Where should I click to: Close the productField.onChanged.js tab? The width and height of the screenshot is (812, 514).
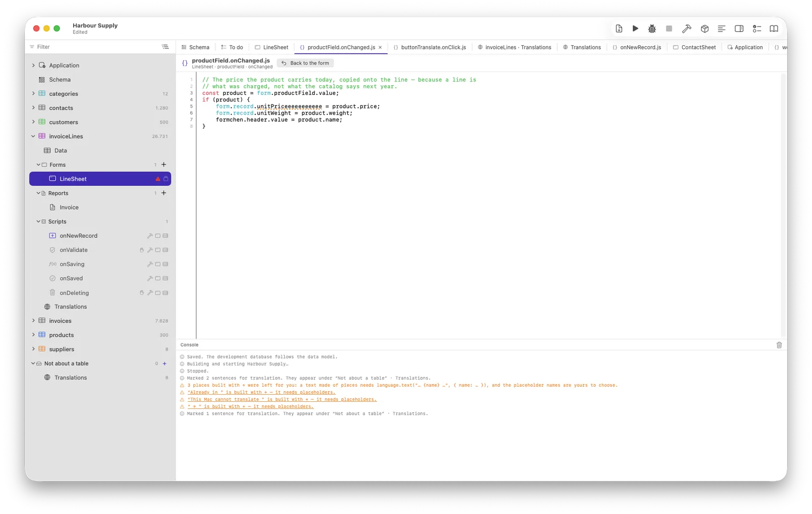[380, 47]
